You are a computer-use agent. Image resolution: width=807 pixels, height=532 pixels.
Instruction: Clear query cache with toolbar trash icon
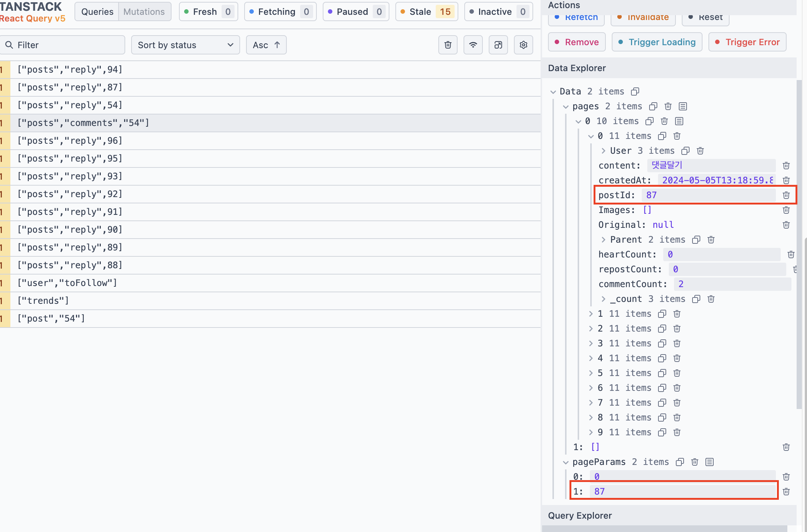pyautogui.click(x=448, y=45)
